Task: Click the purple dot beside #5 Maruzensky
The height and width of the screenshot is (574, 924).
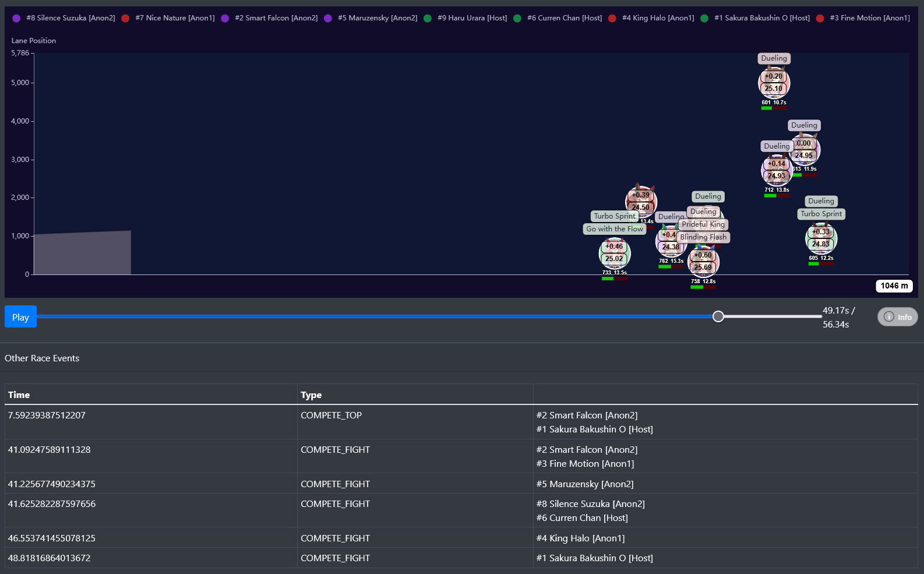Action: click(x=328, y=18)
